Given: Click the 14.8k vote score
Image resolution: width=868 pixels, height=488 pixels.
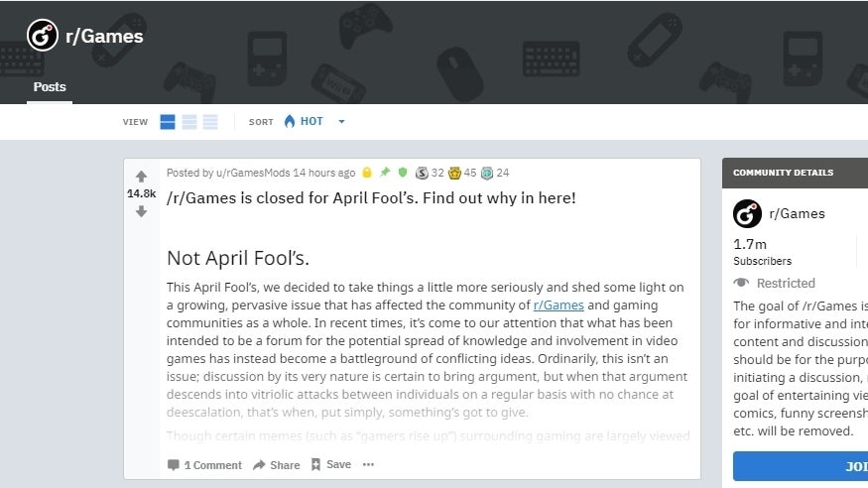Looking at the screenshot, I should coord(141,193).
